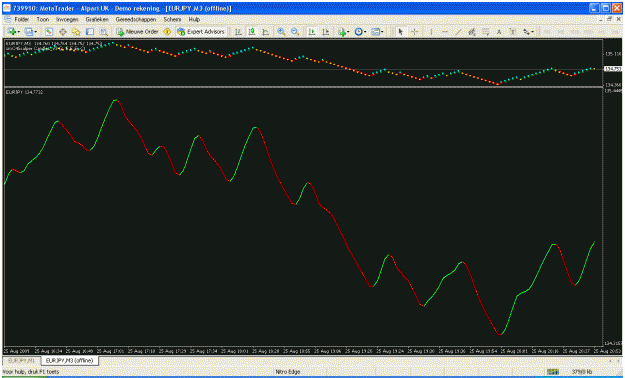Click the templates icon
625x378 pixels.
coord(375,32)
